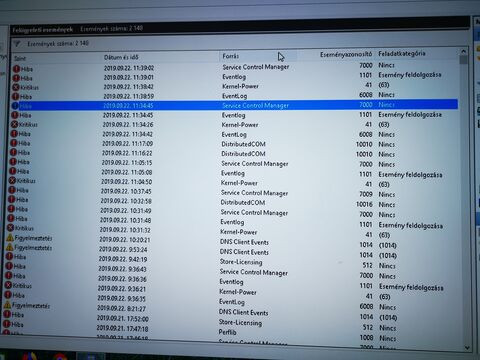This screenshot has width=480, height=360.
Task: Click the filter funnel icon above the list
Action: [17, 44]
